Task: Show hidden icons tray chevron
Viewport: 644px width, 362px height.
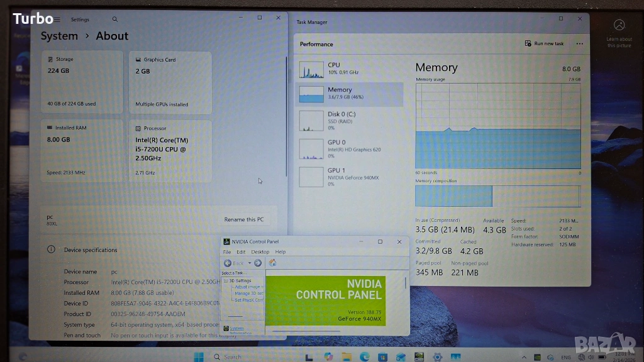Action: tap(524, 358)
